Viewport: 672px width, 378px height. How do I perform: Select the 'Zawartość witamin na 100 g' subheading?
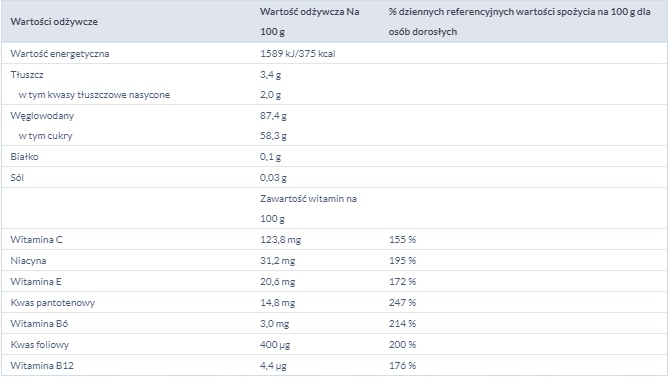coord(308,209)
